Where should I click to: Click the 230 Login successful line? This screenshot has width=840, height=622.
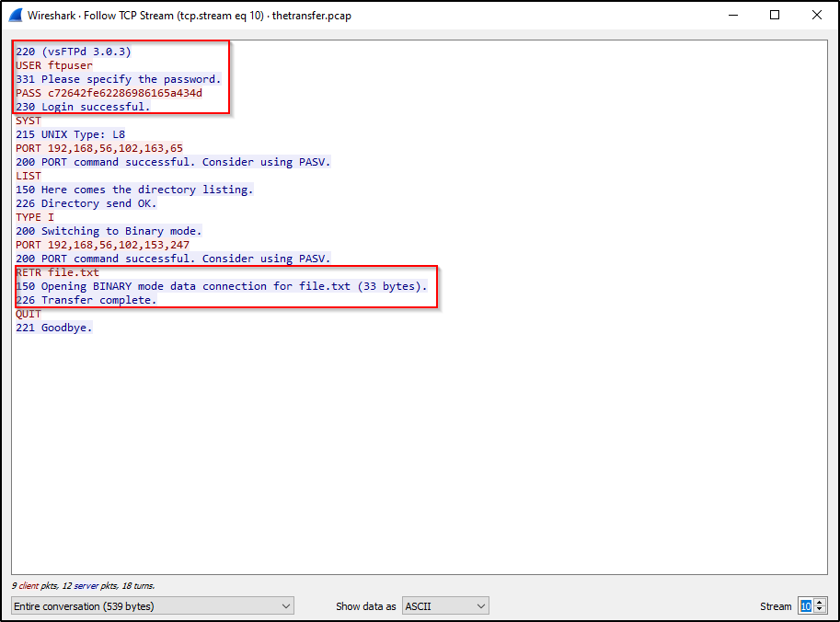(82, 107)
